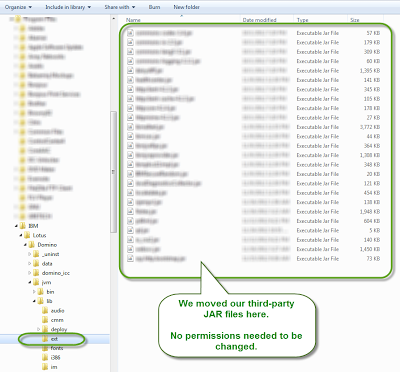This screenshot has width=400, height=372.
Task: Expand the _uninst folder node
Action: point(30,254)
